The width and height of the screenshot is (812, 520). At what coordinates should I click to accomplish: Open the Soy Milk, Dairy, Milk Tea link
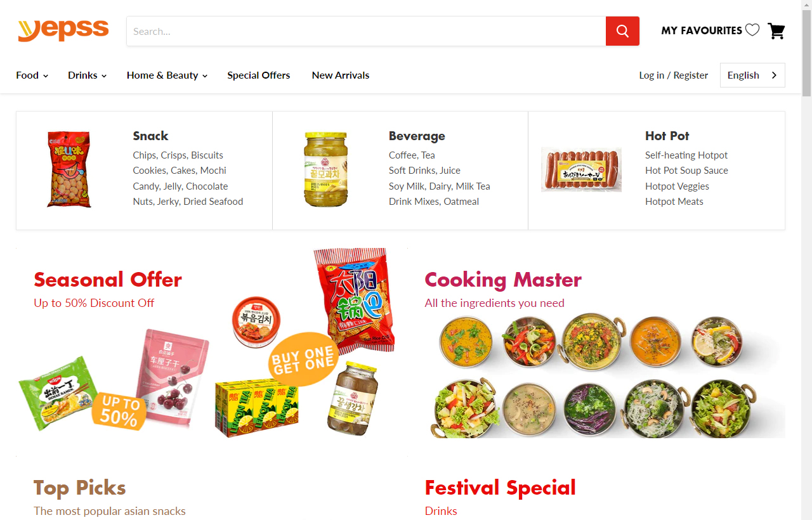coord(440,186)
